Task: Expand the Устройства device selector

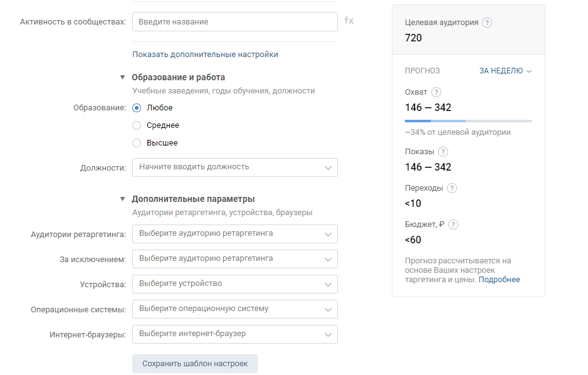Action: tap(234, 283)
